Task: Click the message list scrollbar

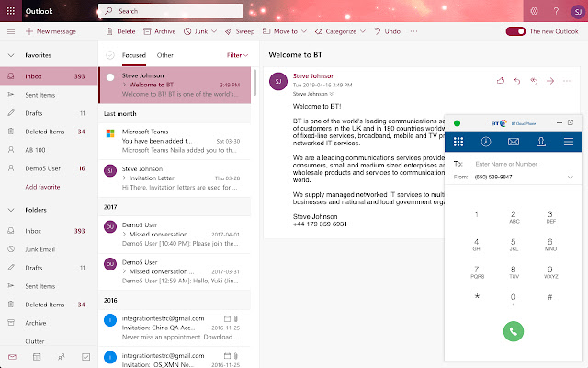Action: click(x=254, y=82)
